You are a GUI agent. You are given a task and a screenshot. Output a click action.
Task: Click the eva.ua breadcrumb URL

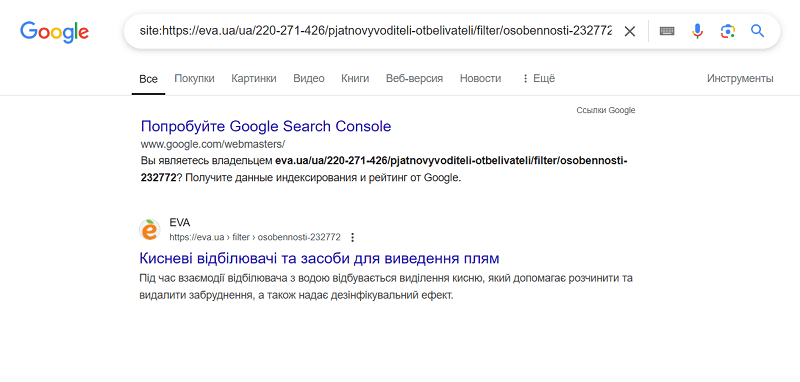click(x=255, y=237)
